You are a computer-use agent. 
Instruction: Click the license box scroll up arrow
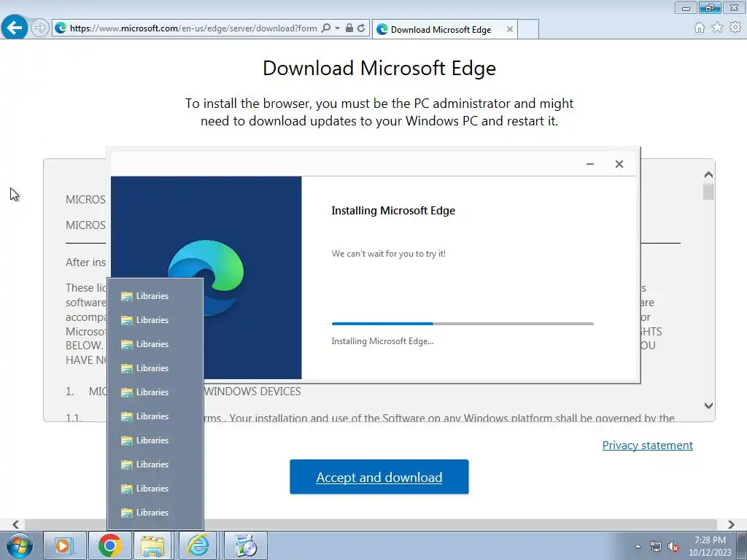click(x=708, y=175)
